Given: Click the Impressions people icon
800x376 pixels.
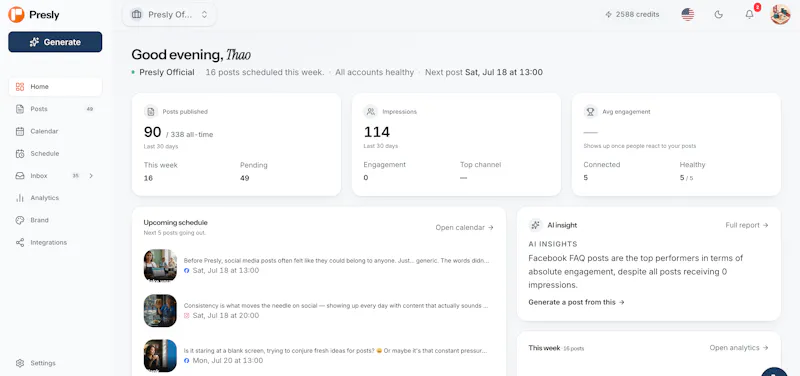Looking at the screenshot, I should click(370, 111).
